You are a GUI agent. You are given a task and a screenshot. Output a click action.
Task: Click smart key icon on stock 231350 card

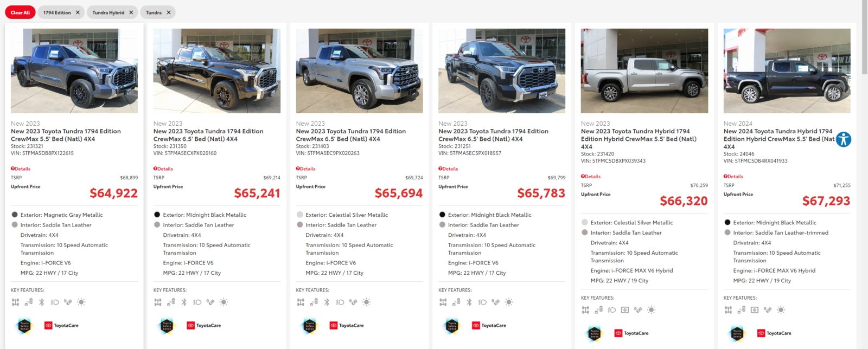click(171, 302)
